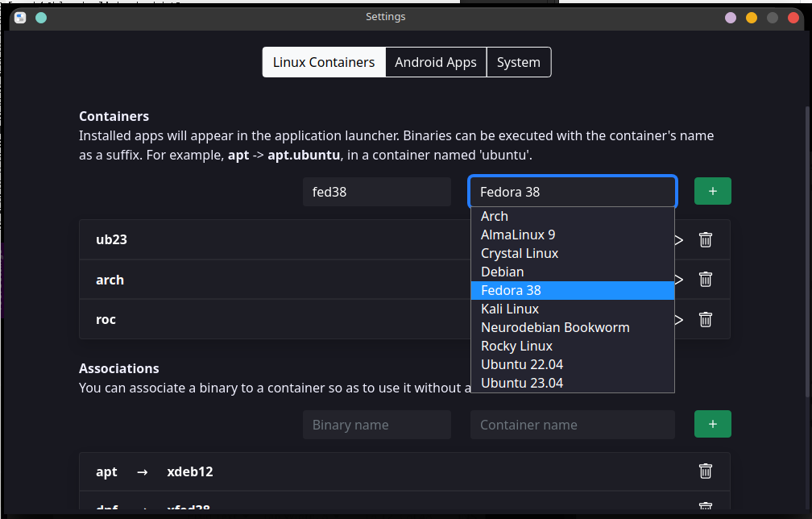Open the Android Apps tab
This screenshot has width=812, height=519.
(x=436, y=62)
